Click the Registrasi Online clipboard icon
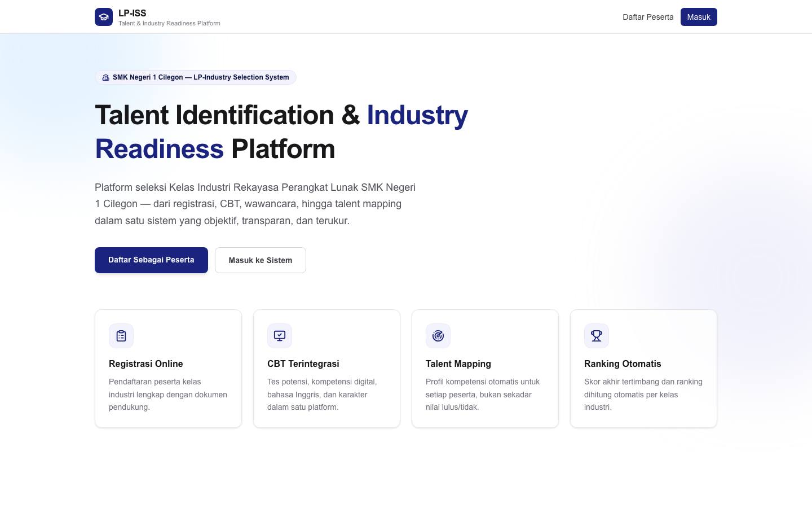 click(x=121, y=336)
